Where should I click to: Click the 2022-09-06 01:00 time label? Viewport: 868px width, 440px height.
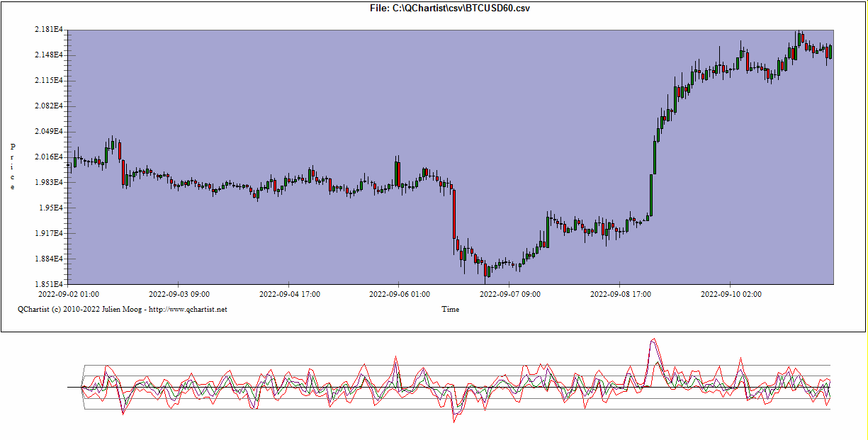tap(400, 293)
